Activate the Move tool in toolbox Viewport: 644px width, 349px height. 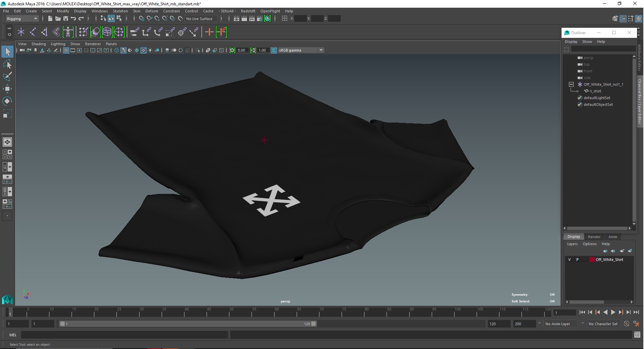(x=7, y=89)
